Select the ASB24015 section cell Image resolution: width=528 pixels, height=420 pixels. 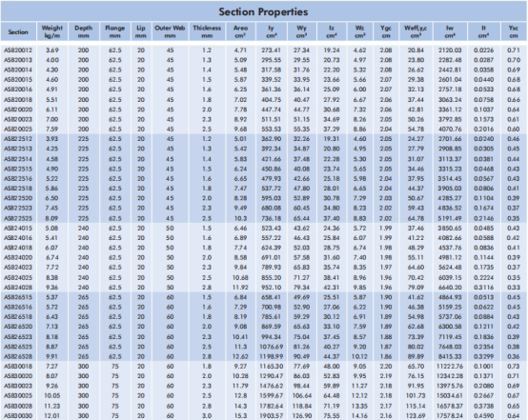(18, 229)
